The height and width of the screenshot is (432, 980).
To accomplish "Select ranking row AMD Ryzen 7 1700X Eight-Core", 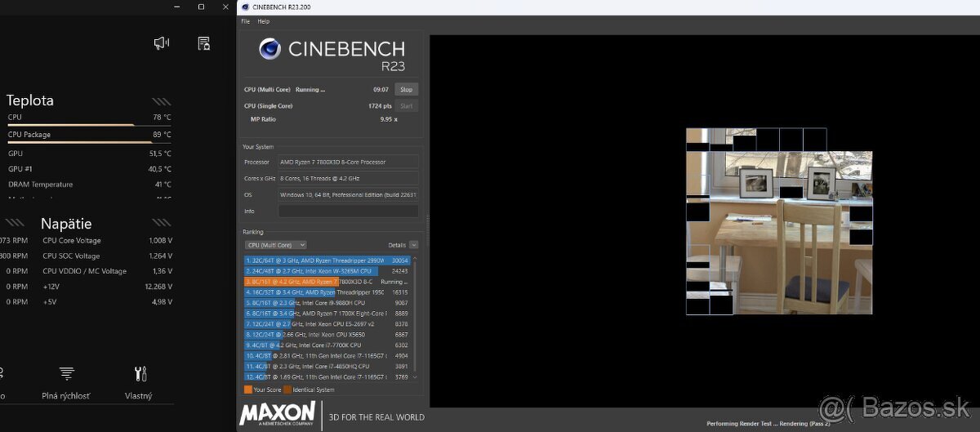I will coord(327,313).
